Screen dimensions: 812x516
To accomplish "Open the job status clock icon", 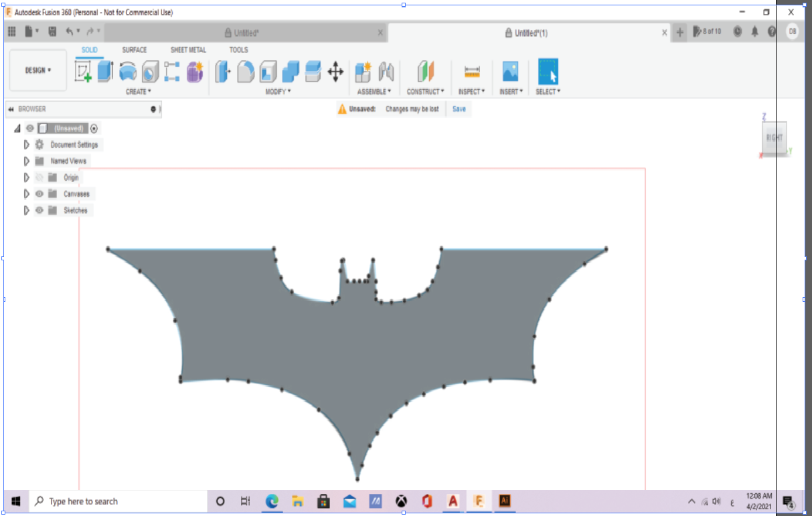I will tap(738, 31).
